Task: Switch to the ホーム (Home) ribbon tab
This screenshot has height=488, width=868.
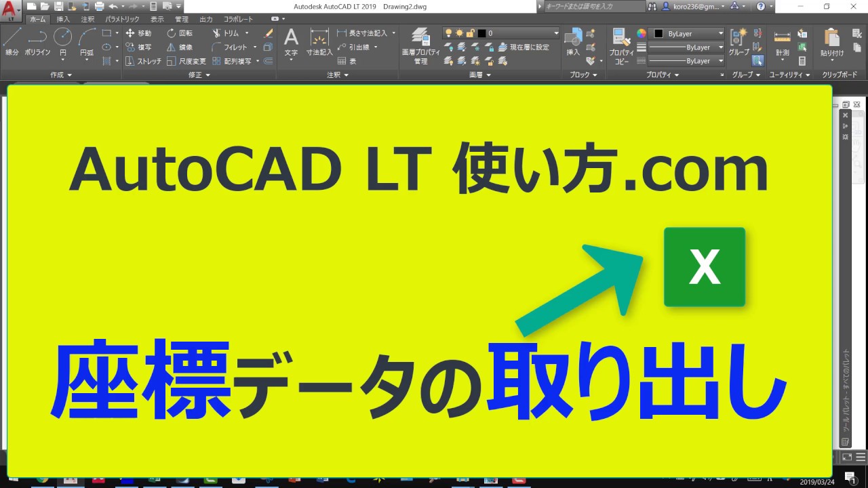Action: pos(38,20)
